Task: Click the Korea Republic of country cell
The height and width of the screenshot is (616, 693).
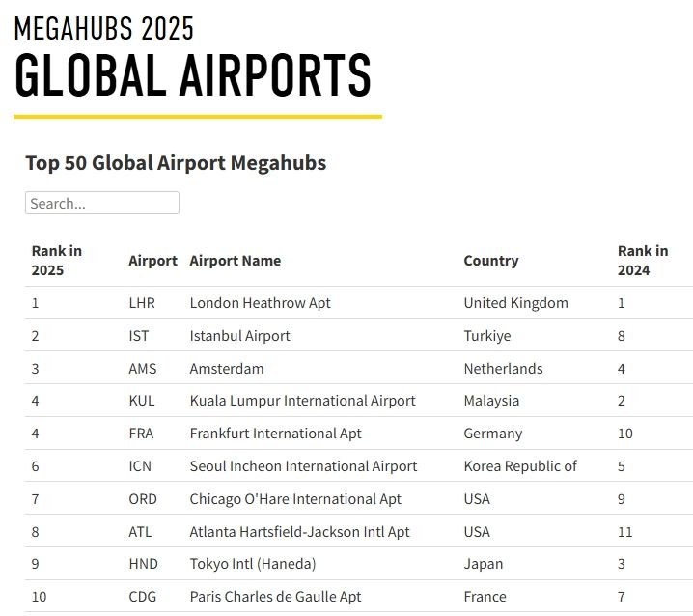Action: tap(519, 466)
